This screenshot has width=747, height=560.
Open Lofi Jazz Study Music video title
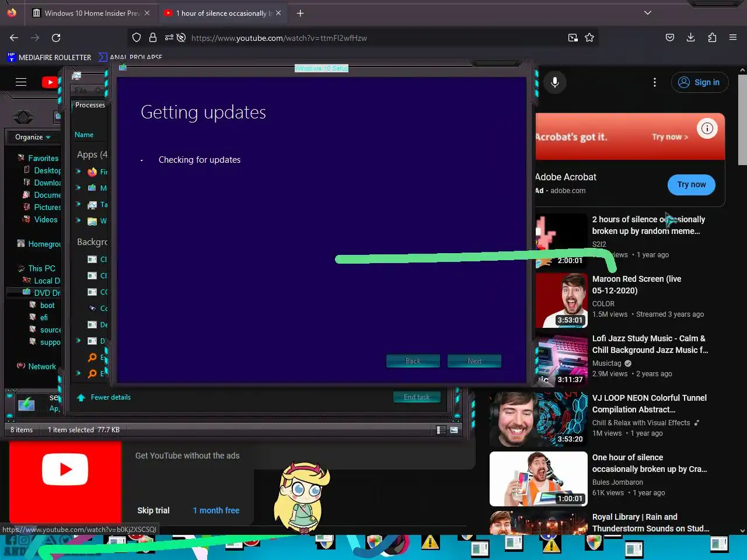tap(650, 344)
